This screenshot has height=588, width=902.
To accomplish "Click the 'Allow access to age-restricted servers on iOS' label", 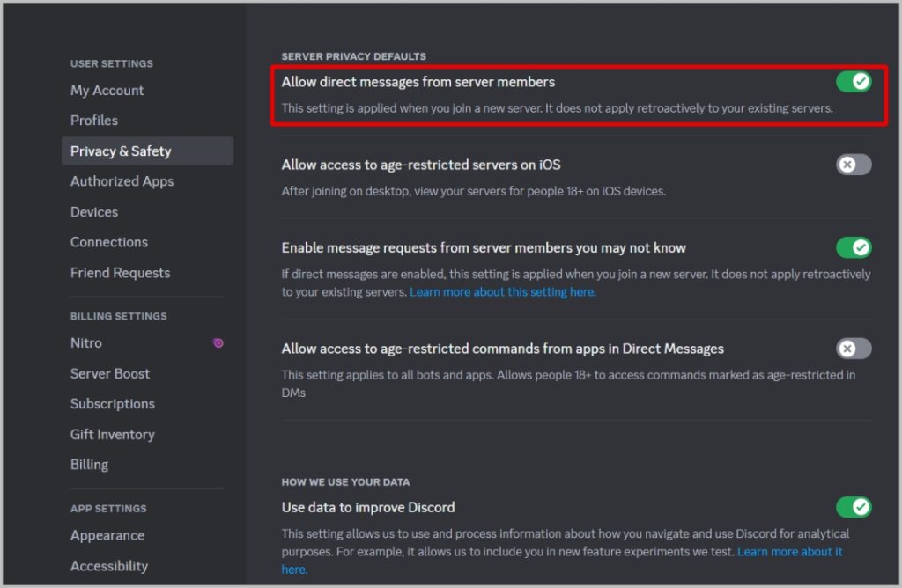I will click(x=421, y=165).
